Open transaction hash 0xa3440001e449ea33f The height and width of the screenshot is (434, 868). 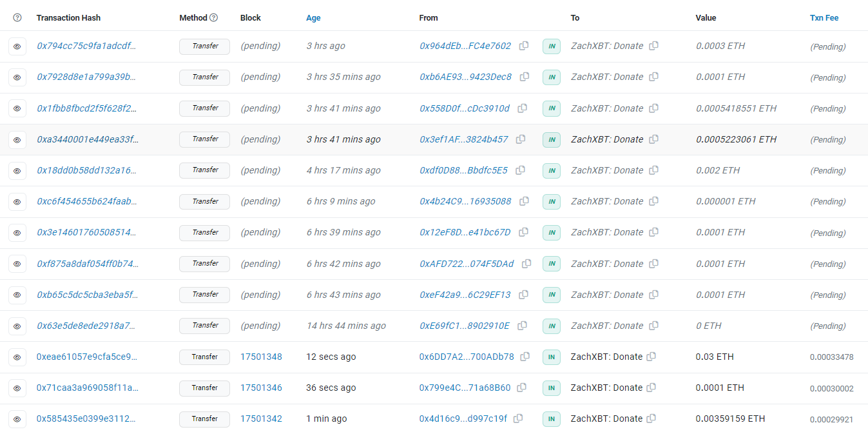coord(88,139)
